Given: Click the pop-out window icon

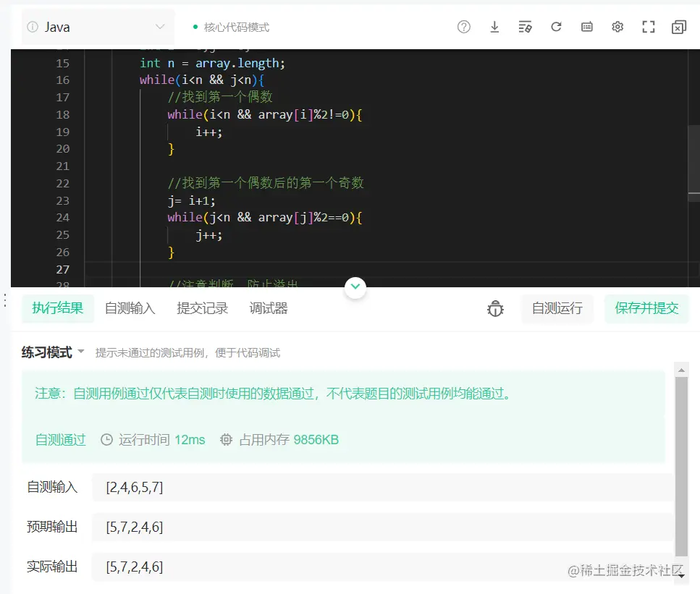Looking at the screenshot, I should click(678, 27).
